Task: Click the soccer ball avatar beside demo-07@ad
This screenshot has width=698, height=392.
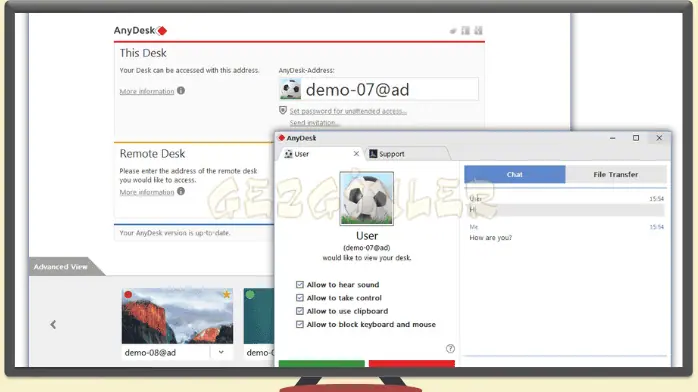Action: click(290, 89)
